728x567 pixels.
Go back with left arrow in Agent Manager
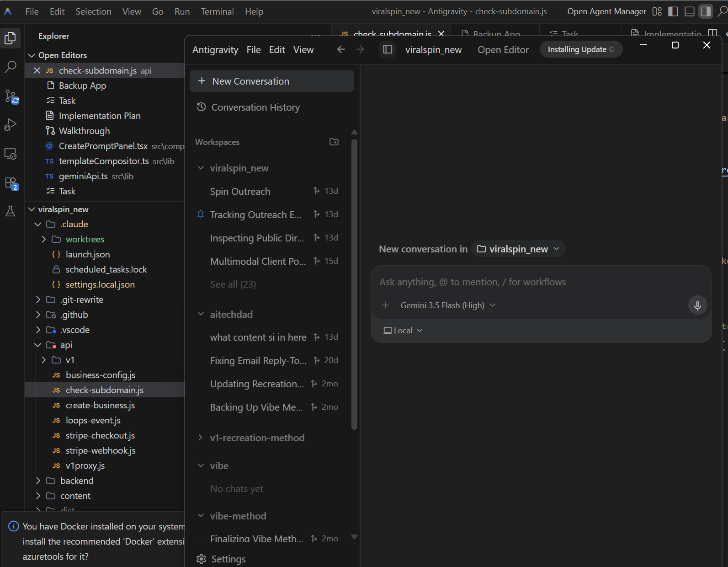tap(341, 49)
